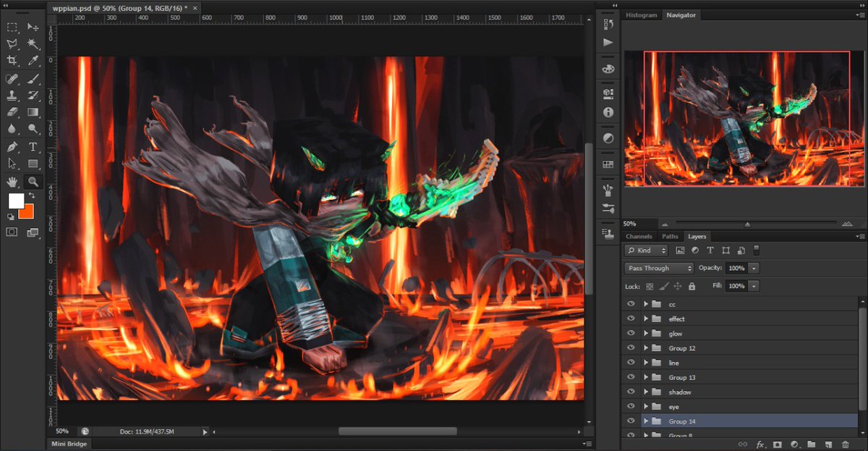Open the Actions panel play icon
Screen dimensions: 868x451
[608, 43]
